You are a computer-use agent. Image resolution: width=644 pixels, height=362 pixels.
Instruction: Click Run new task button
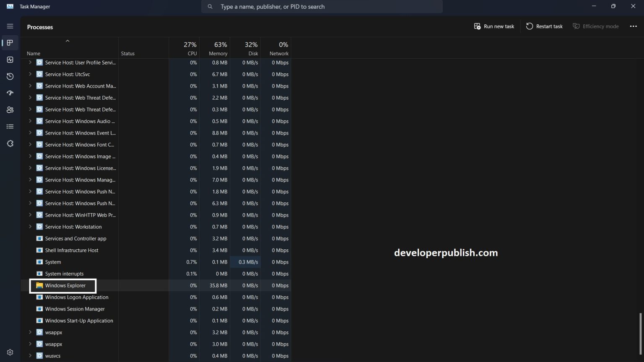(494, 26)
